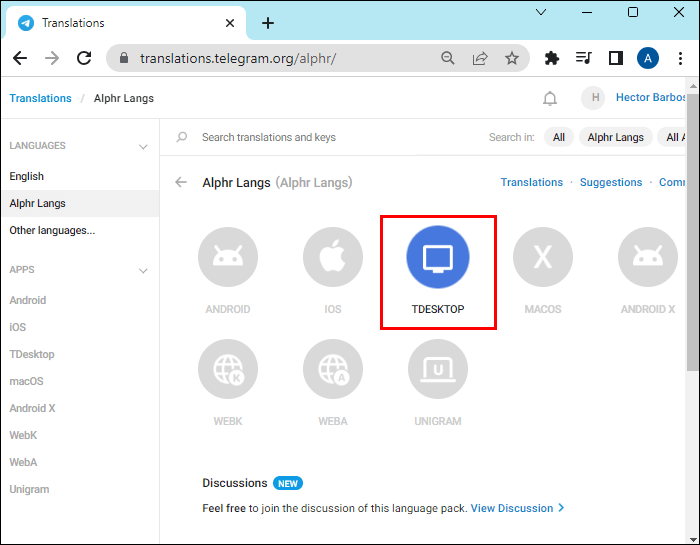View site information lock icon
700x545 pixels.
124,58
